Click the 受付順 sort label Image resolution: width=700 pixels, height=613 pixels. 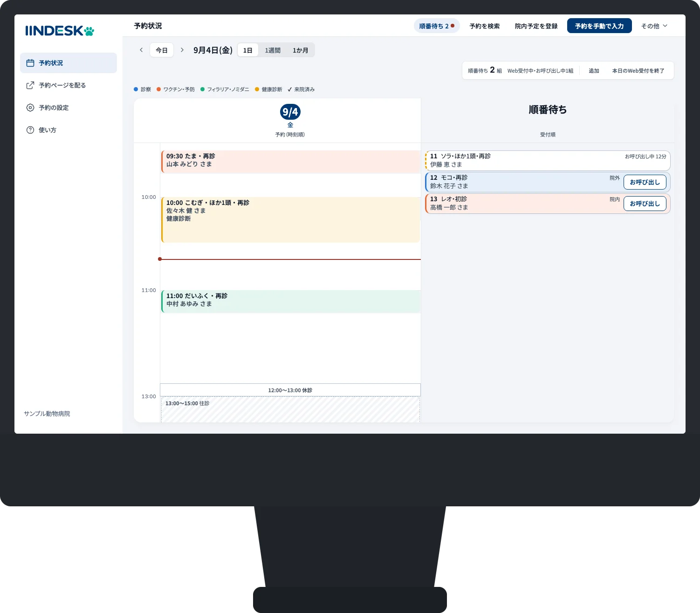[548, 135]
